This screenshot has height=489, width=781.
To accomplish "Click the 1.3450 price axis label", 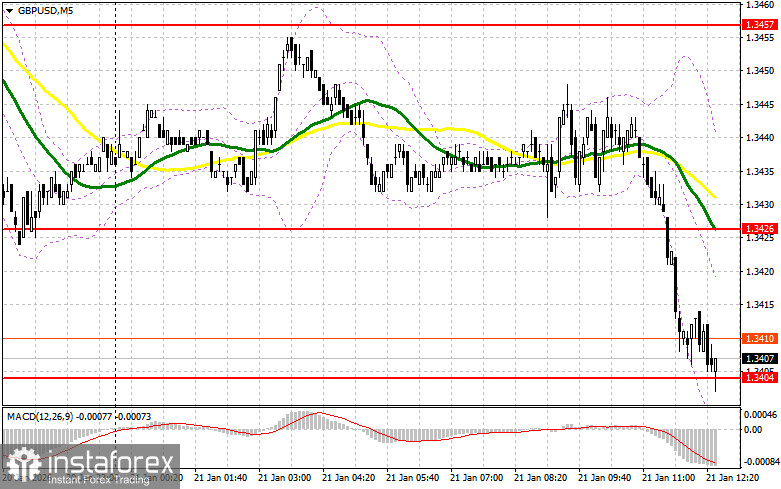I will tap(760, 71).
